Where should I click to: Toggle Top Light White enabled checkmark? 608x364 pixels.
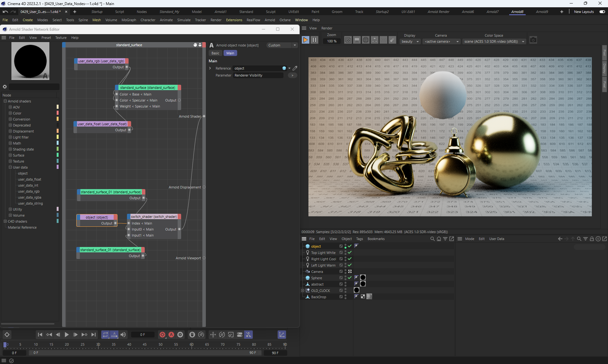(350, 253)
